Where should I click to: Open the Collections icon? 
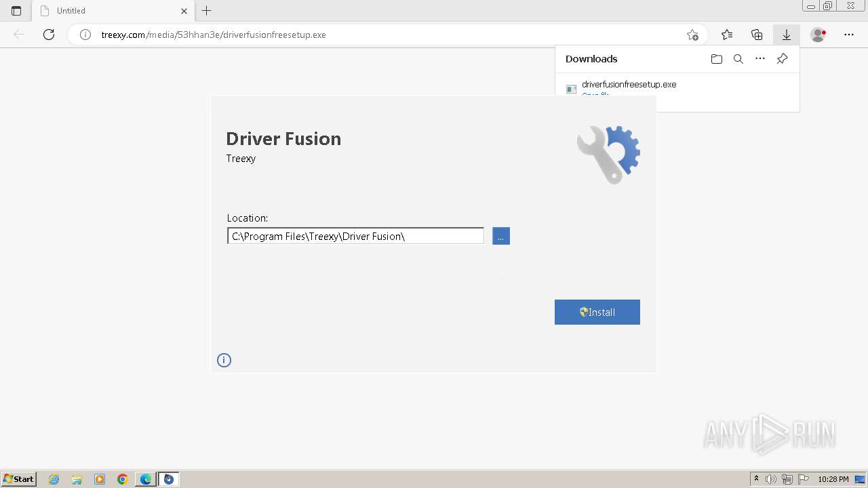757,35
